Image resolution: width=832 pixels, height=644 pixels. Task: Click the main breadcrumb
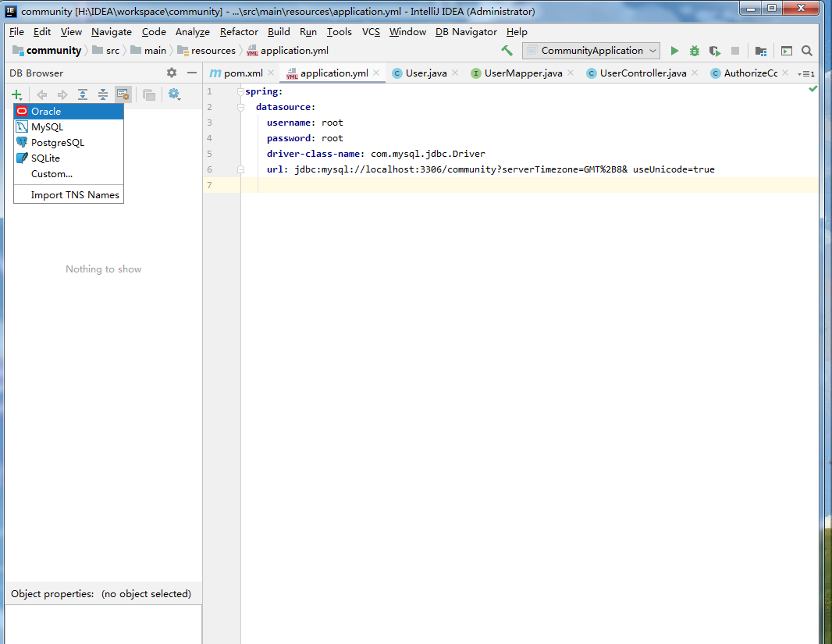(148, 51)
